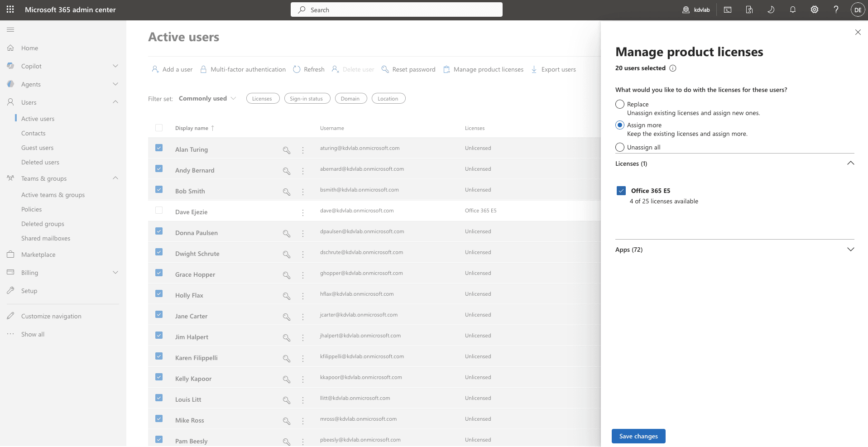This screenshot has width=868, height=447.
Task: Click key icon for Grace Hopper
Action: pyautogui.click(x=287, y=275)
